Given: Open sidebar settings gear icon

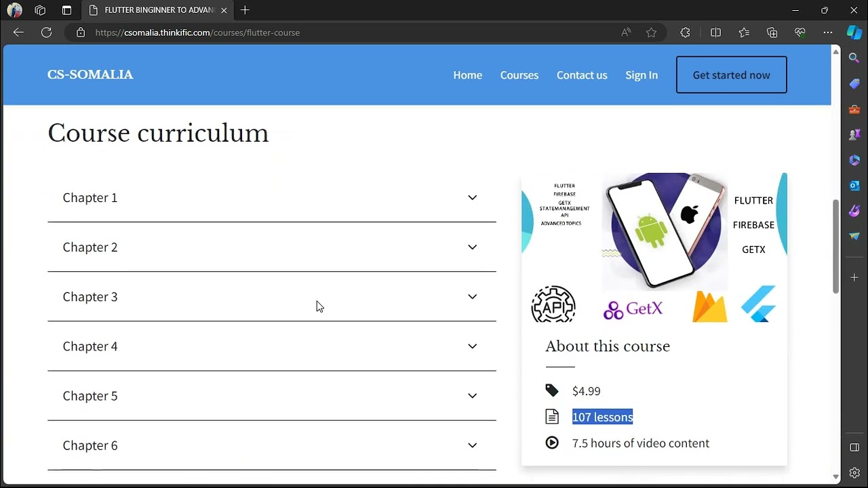Looking at the screenshot, I should (854, 472).
